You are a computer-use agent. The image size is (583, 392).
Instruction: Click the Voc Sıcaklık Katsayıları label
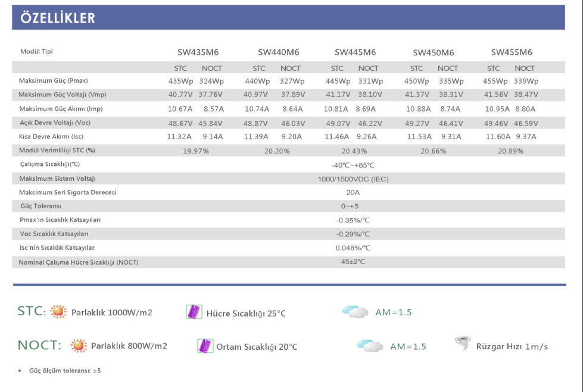pos(54,234)
